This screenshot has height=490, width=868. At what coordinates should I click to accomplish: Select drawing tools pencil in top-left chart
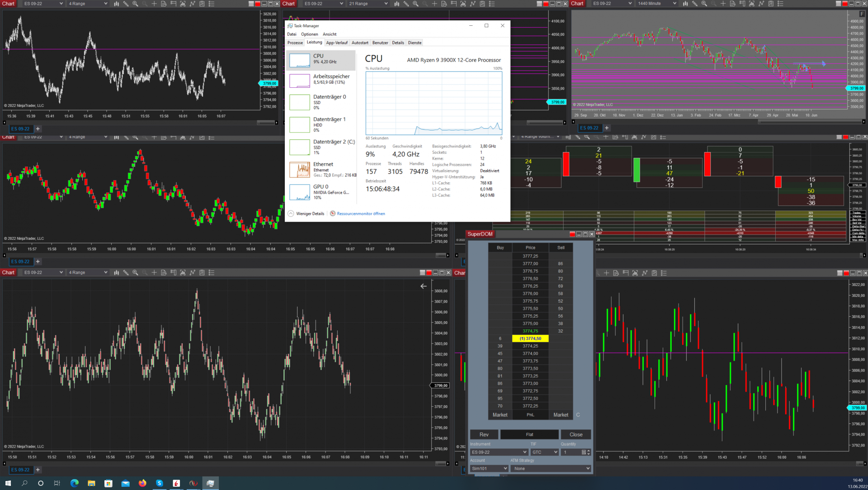click(126, 4)
